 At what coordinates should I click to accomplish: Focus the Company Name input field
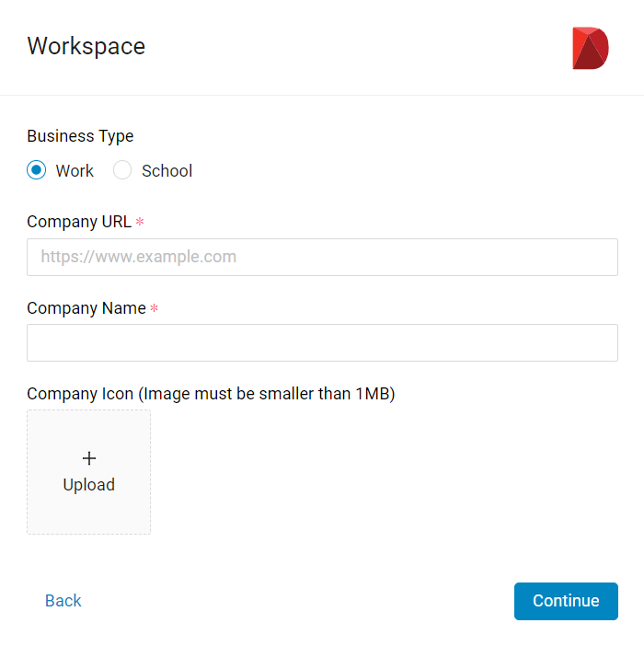[x=322, y=342]
